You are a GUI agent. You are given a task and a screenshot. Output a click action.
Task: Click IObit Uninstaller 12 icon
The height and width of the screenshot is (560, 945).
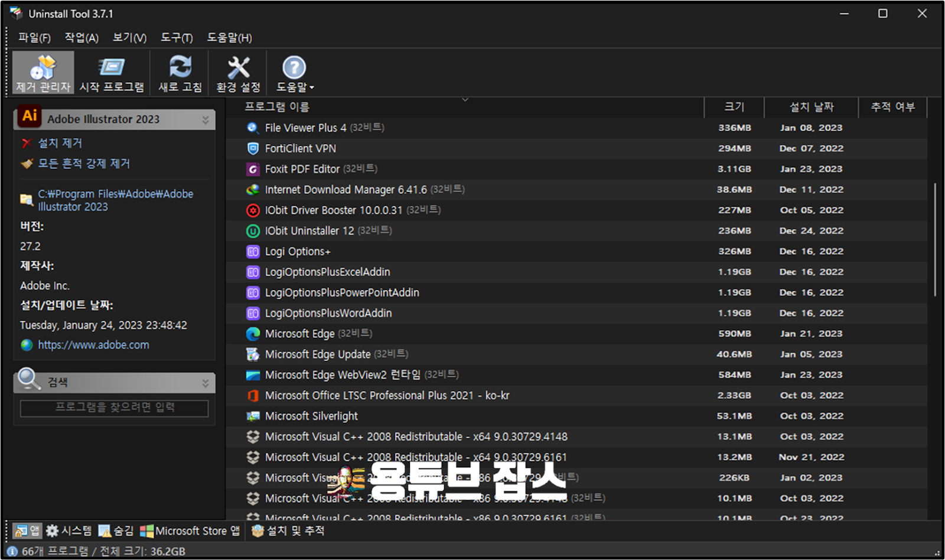click(x=253, y=231)
